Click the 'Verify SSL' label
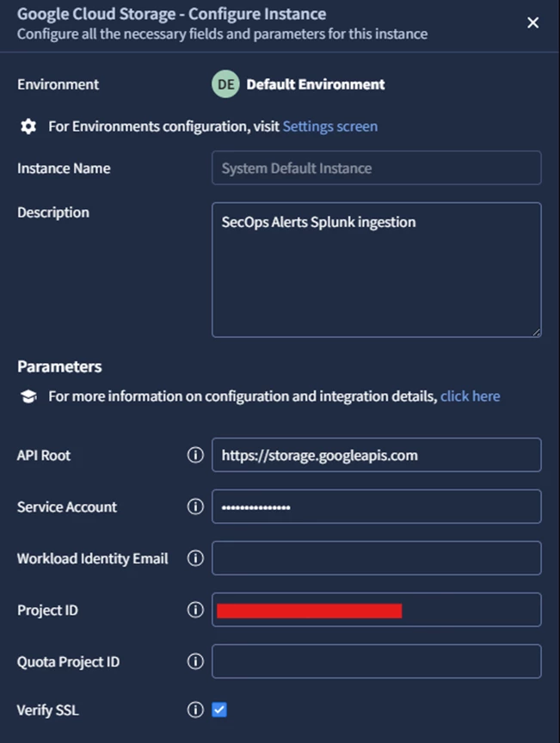The width and height of the screenshot is (560, 743). (x=48, y=710)
